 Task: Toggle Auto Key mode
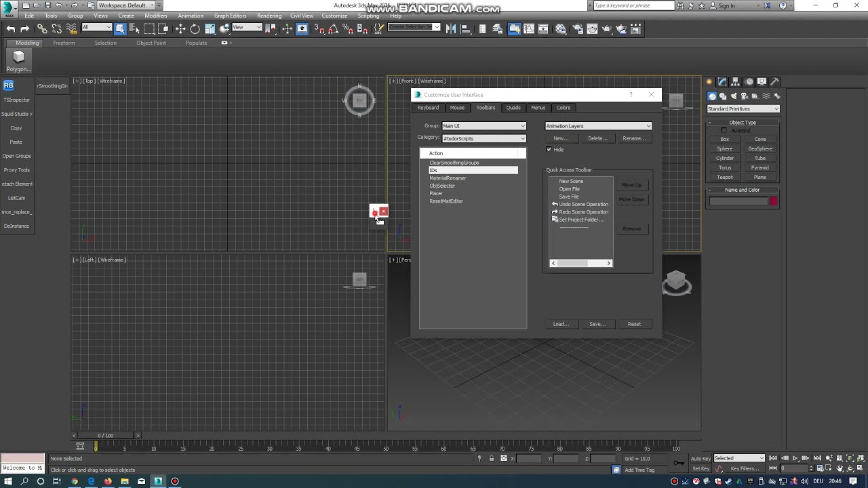tap(701, 458)
